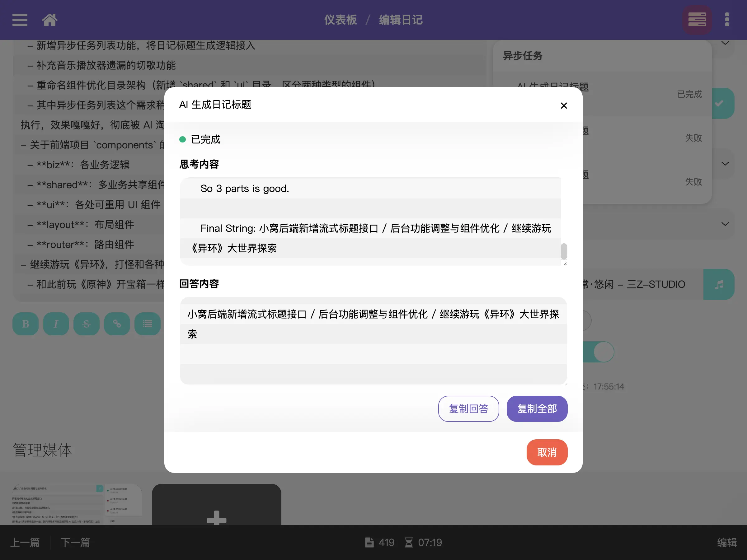
Task: Click the 异步任务 panel header
Action: (x=602, y=56)
